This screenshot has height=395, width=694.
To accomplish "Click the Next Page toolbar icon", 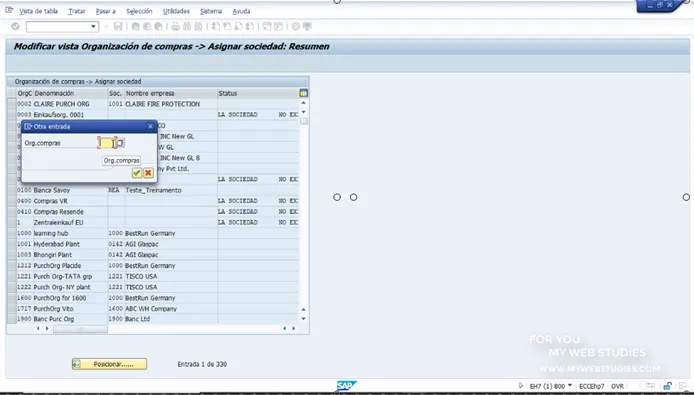I will pos(239,27).
